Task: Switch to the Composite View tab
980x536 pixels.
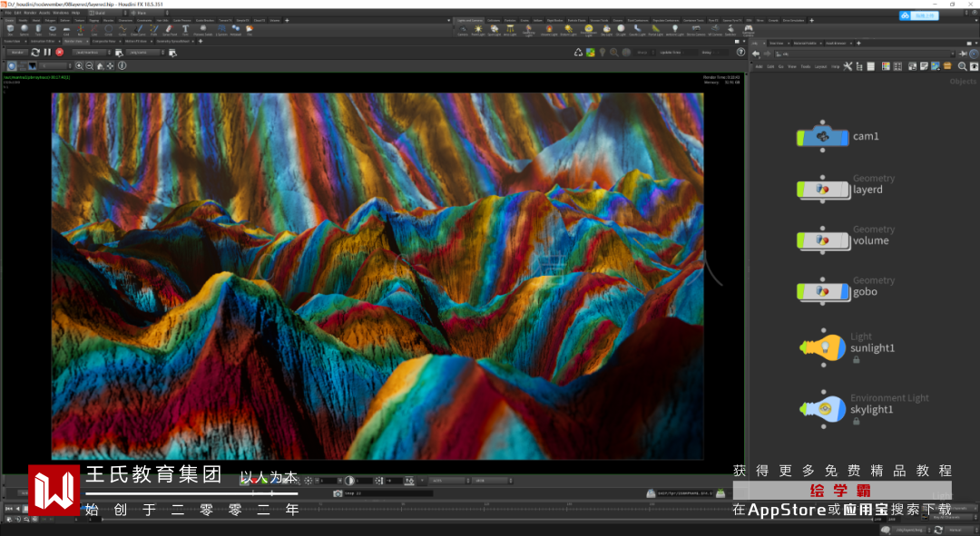Action: pyautogui.click(x=103, y=41)
